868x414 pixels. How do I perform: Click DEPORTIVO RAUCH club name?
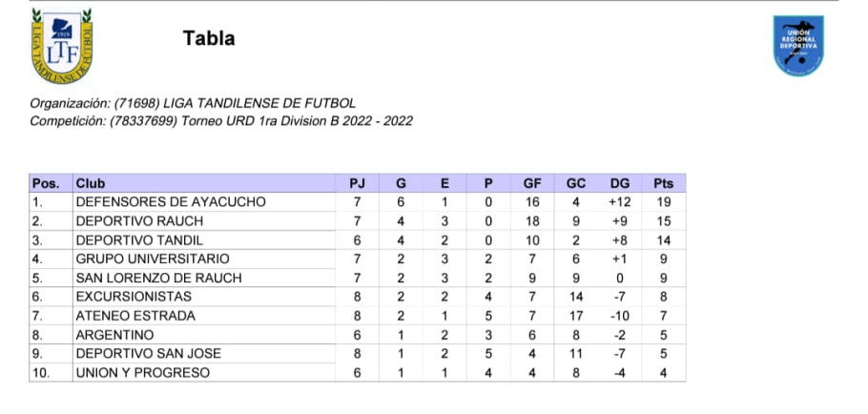[139, 221]
